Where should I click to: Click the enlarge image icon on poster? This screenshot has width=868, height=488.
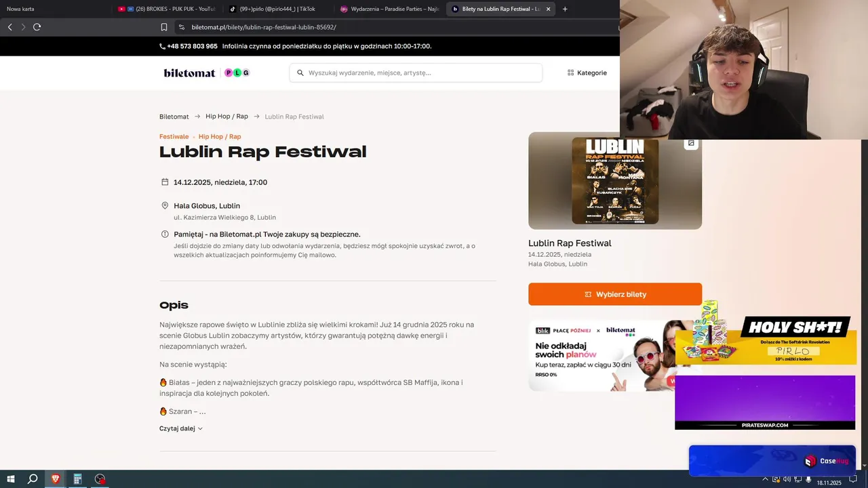point(691,143)
